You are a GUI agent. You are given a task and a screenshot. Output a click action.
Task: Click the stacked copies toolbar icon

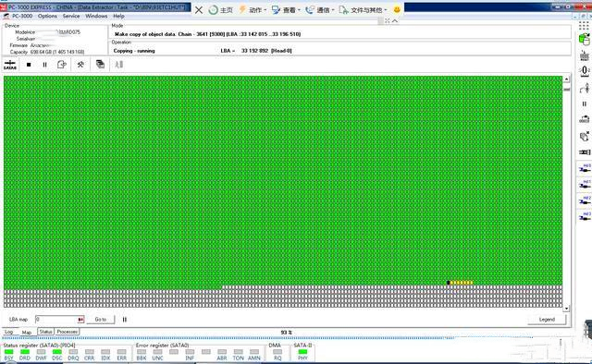pyautogui.click(x=100, y=64)
